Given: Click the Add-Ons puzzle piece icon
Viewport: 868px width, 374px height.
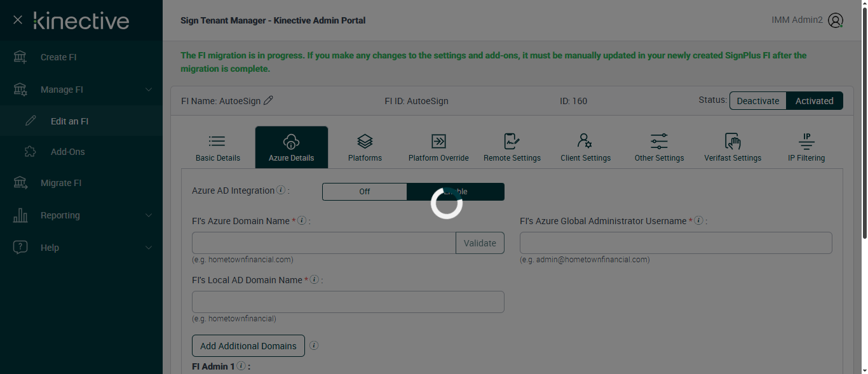Looking at the screenshot, I should (31, 152).
